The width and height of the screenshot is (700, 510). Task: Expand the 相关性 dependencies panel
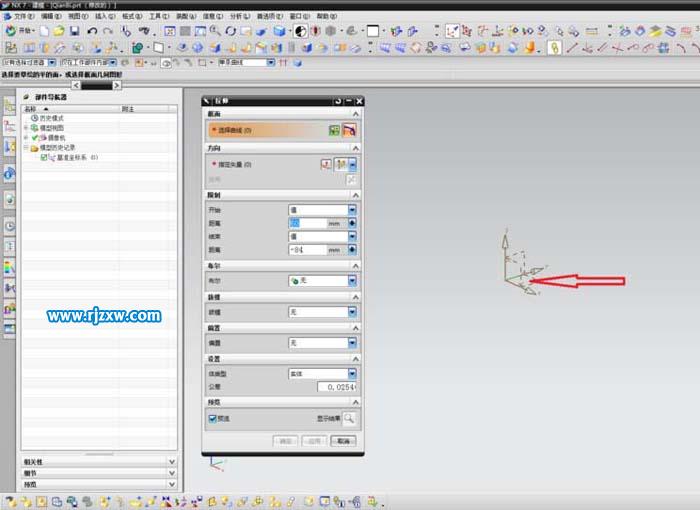coord(172,462)
